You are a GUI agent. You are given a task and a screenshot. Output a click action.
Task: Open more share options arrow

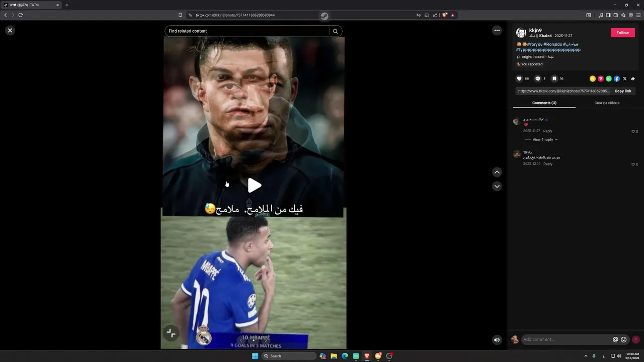click(x=633, y=78)
